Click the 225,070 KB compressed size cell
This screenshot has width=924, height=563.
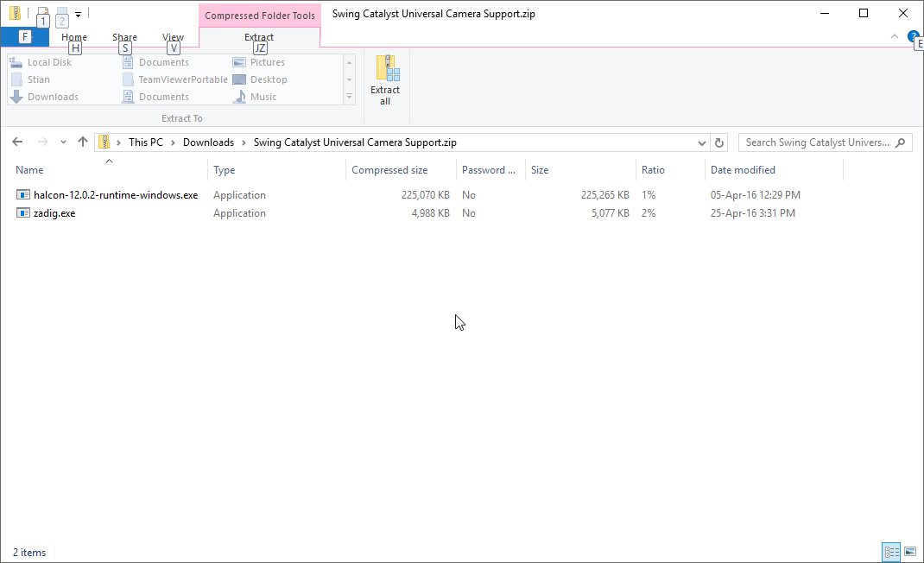[x=426, y=195]
